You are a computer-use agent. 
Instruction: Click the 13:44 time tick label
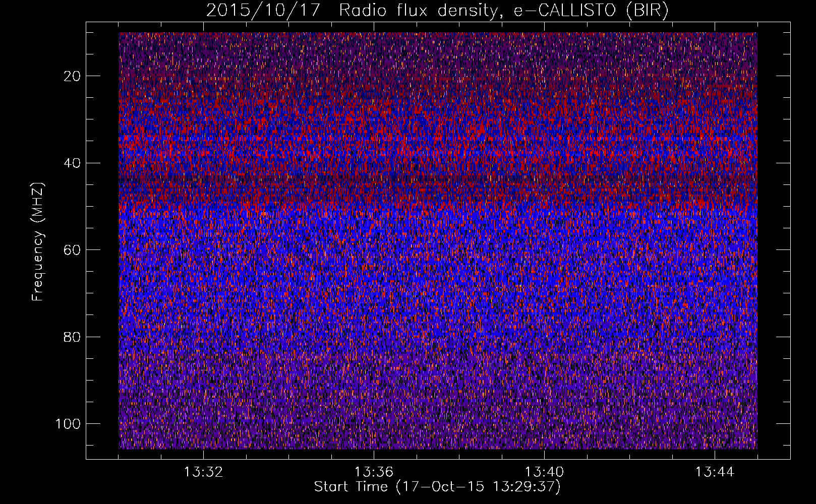[715, 472]
